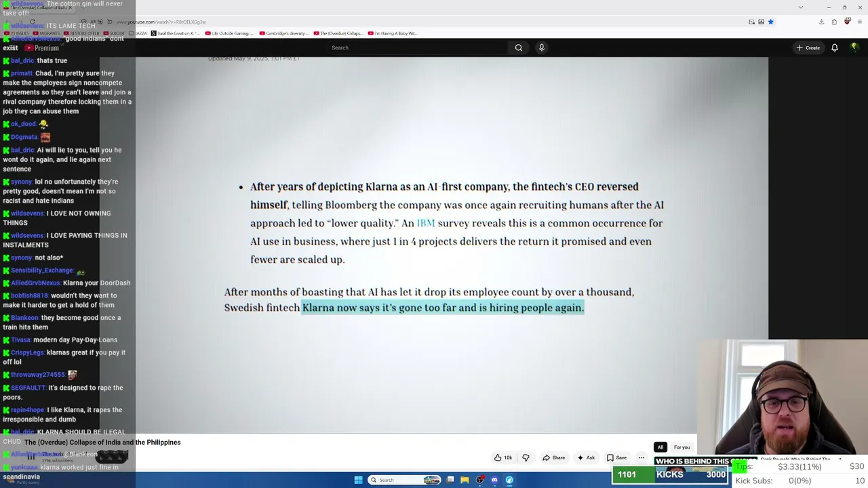868x488 pixels.
Task: Open browser downloads
Action: 821,22
